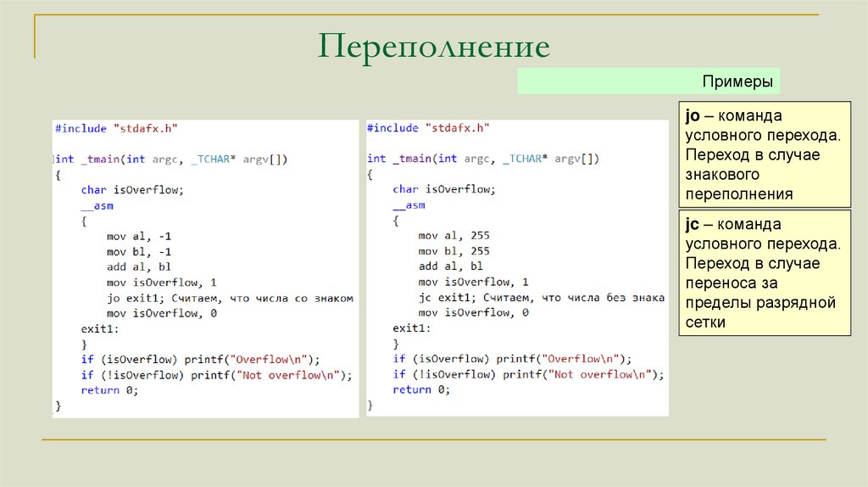Click the slide title "Переполнение"
This screenshot has width=868, height=487.
434,46
